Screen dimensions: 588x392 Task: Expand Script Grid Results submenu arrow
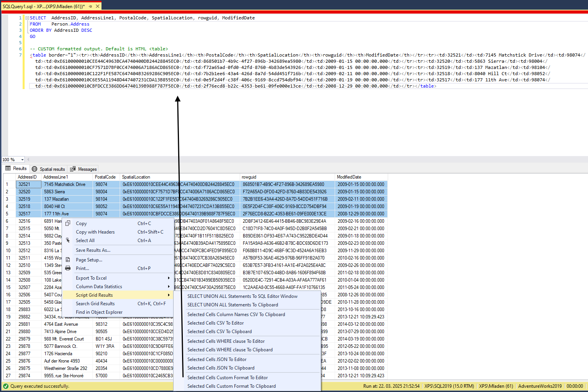[x=168, y=295]
